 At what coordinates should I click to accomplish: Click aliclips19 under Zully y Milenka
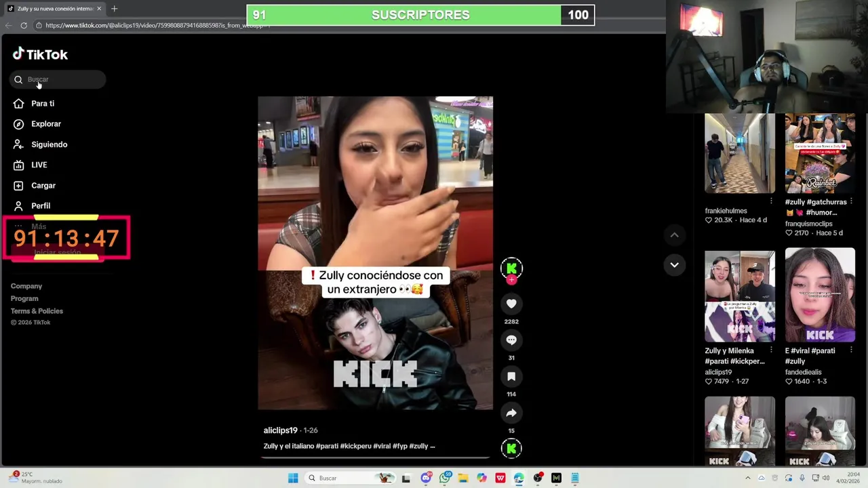[718, 372]
